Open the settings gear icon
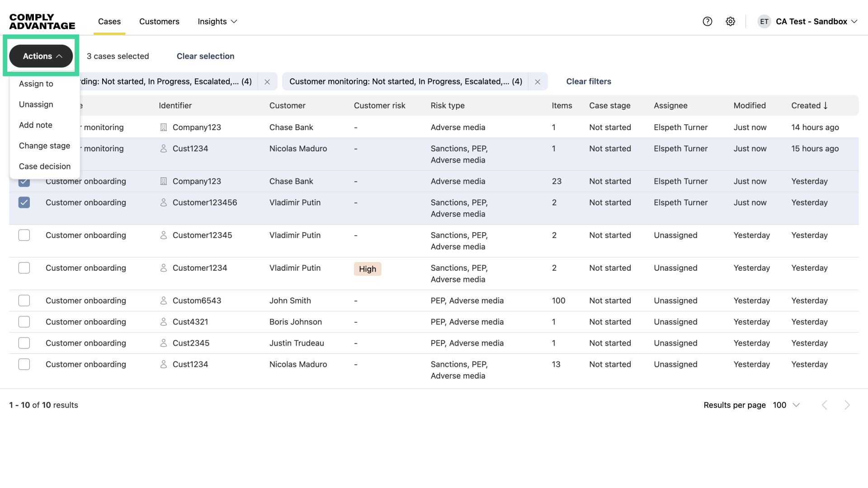 (731, 21)
